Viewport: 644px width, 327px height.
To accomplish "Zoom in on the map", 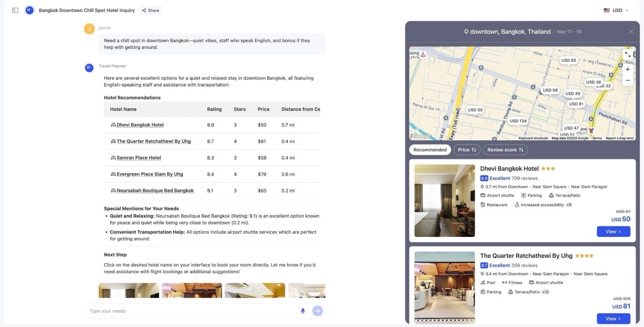I will [x=627, y=69].
